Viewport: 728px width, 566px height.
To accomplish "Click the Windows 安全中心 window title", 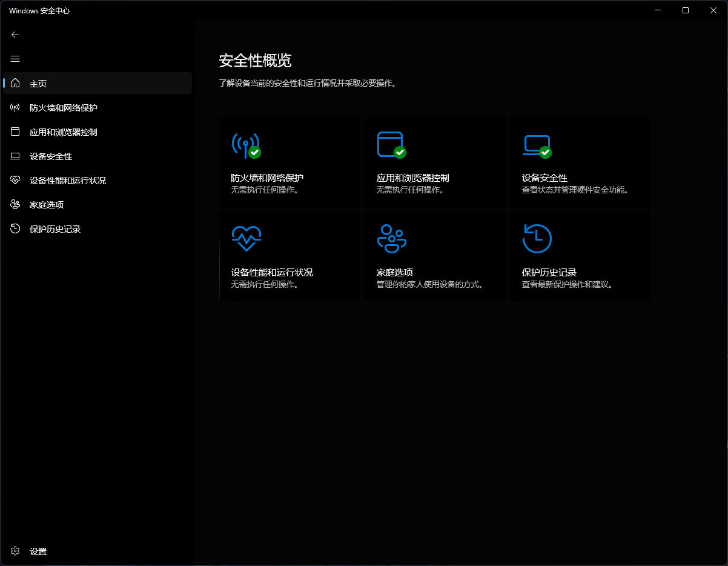I will pos(39,10).
